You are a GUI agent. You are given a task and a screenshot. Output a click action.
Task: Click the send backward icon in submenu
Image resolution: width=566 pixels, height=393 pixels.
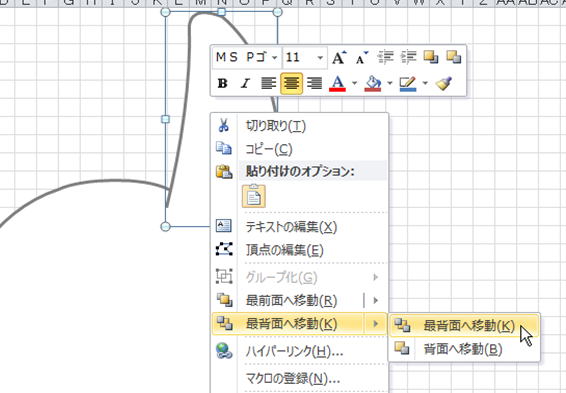pyautogui.click(x=402, y=348)
